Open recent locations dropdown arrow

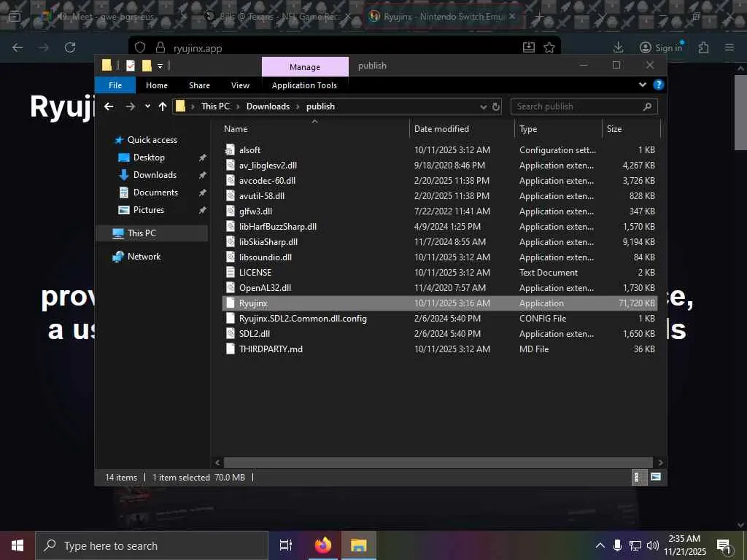(x=147, y=106)
